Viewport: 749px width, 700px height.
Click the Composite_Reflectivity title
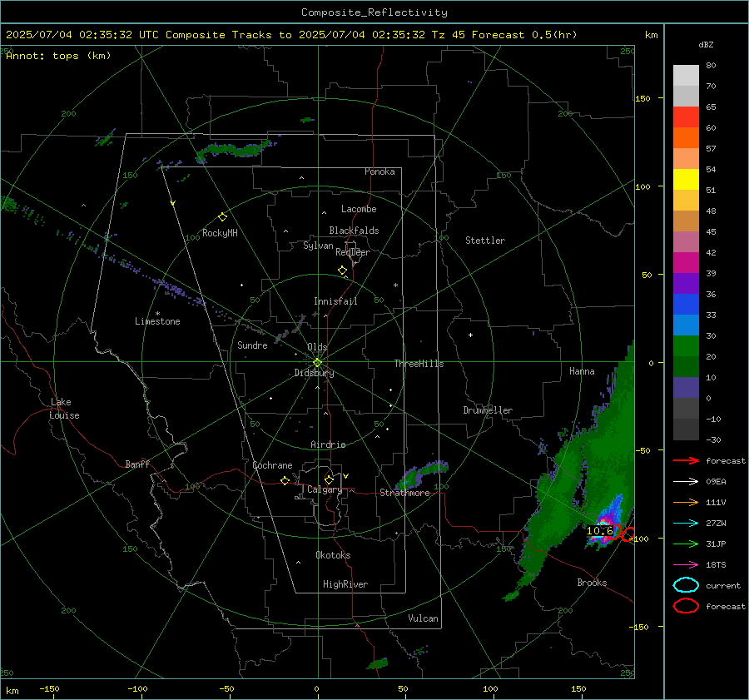pyautogui.click(x=374, y=12)
